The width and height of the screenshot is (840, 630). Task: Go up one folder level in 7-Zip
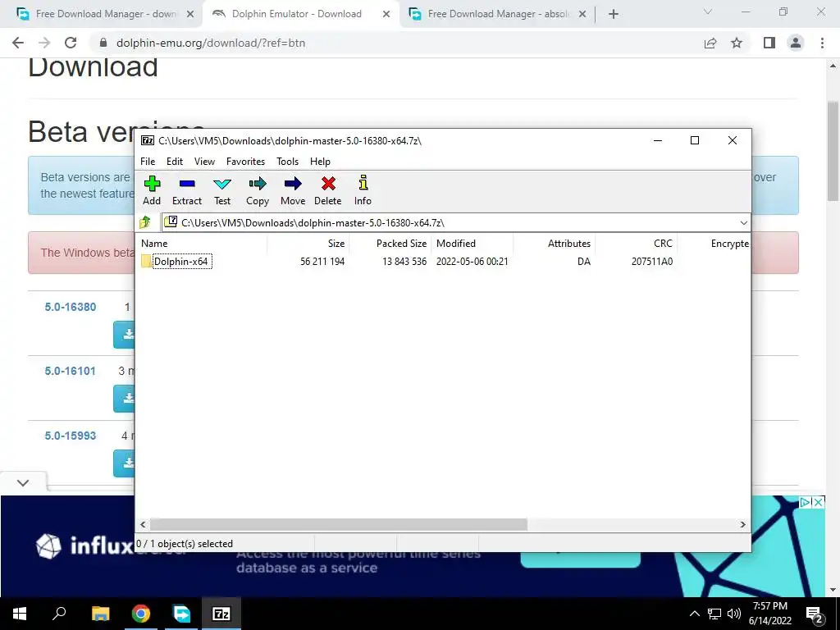(x=145, y=222)
